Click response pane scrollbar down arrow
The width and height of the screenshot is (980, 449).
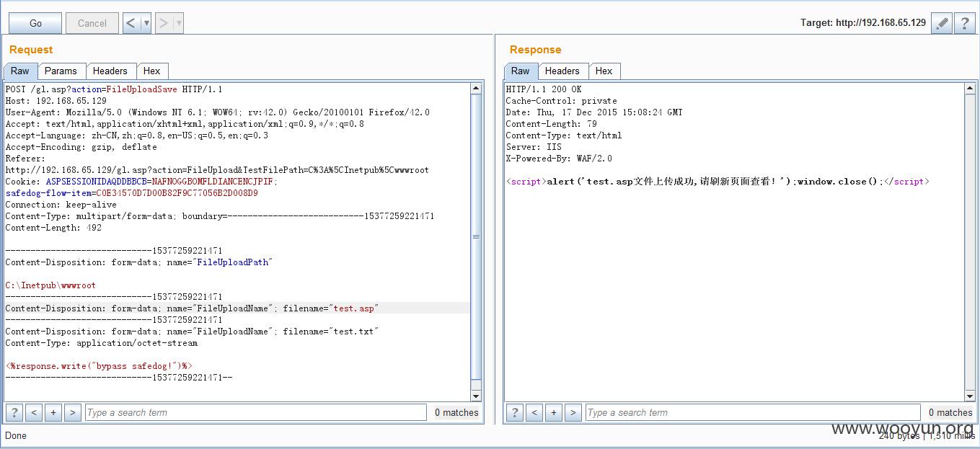pos(970,396)
